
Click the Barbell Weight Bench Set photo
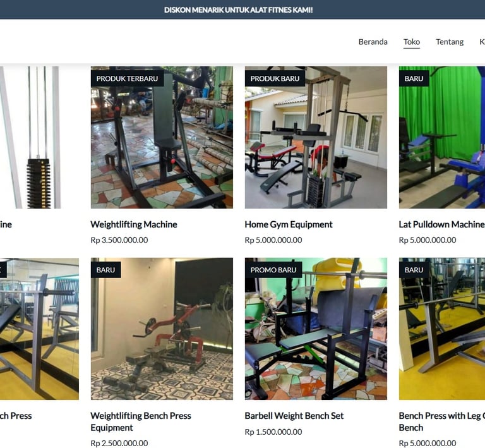click(316, 329)
